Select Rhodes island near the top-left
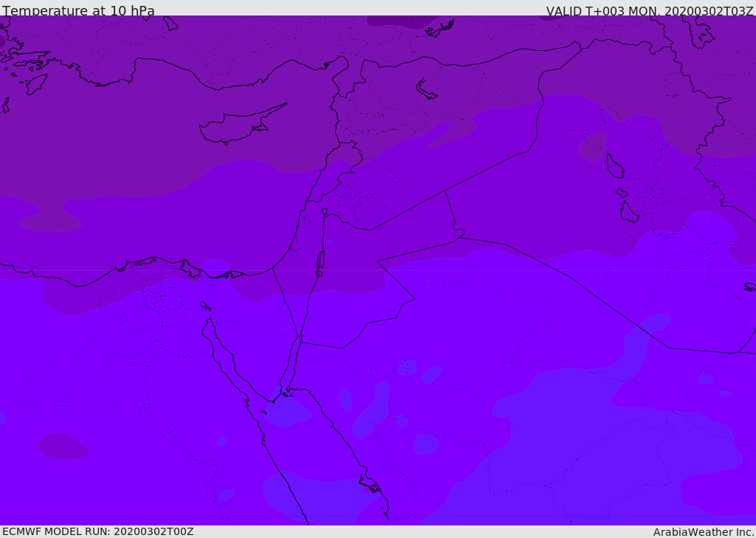This screenshot has height=538, width=756. [35, 83]
